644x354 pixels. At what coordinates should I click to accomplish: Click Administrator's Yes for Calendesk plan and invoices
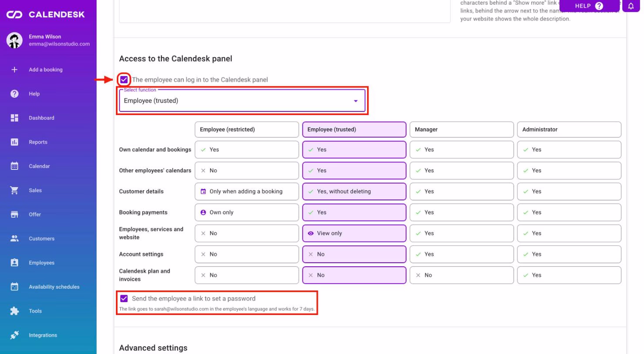pos(569,275)
